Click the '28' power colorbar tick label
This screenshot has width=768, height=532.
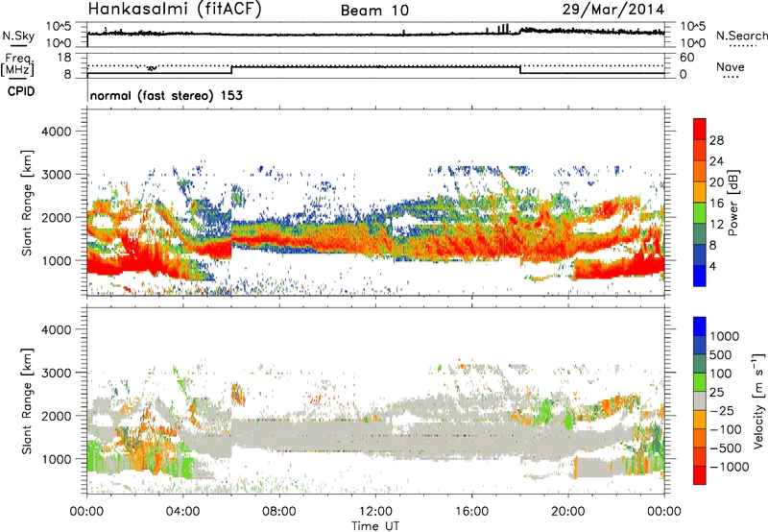click(x=716, y=140)
